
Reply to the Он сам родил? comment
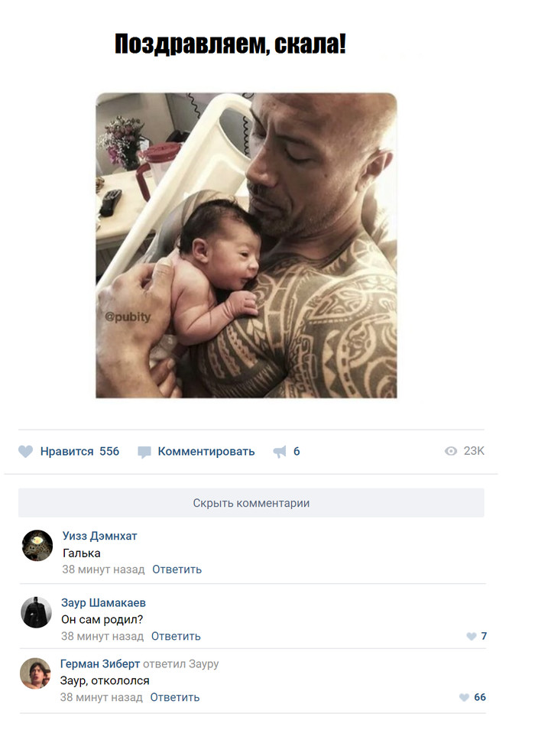coord(176,637)
